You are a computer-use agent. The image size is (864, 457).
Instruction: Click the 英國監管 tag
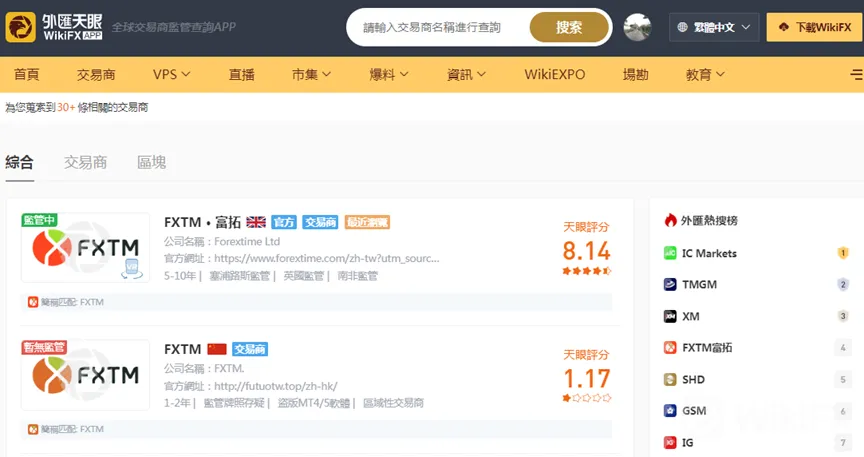point(304,276)
